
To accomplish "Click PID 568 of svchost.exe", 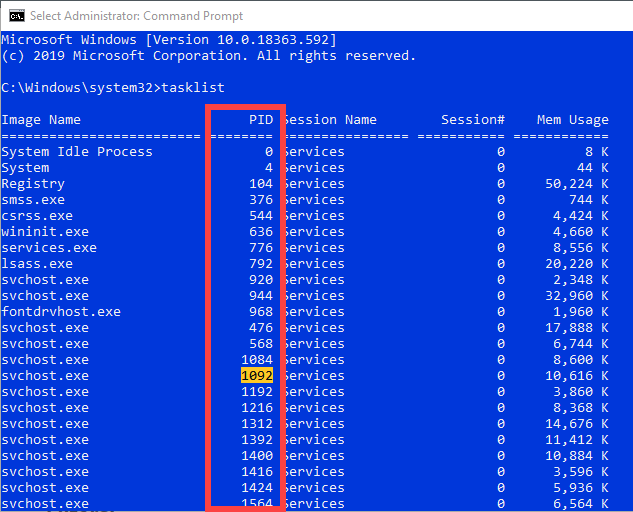I will [x=261, y=344].
